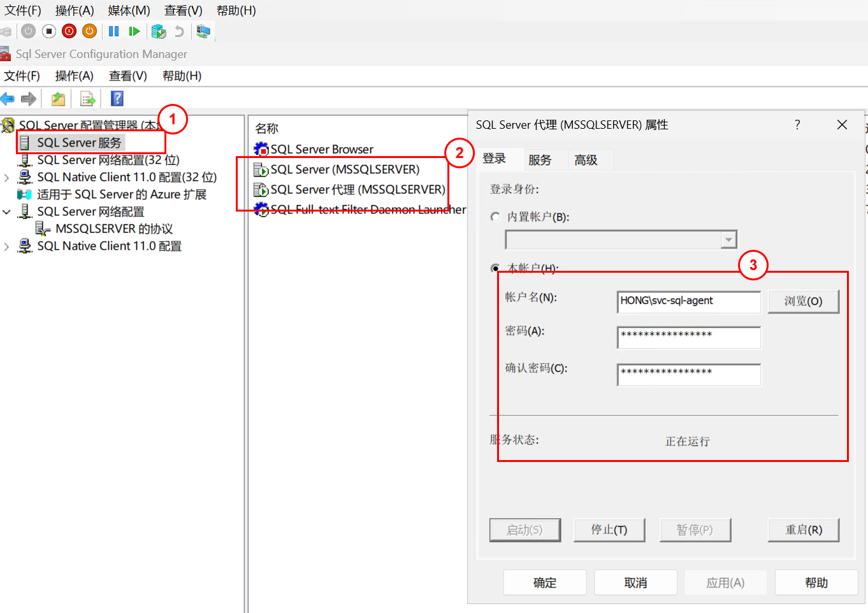
Task: Click the VM Checkpoint icon
Action: tap(159, 31)
